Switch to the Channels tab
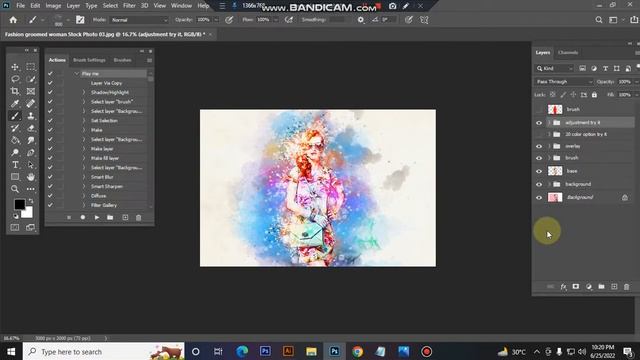The image size is (640, 360). [x=568, y=53]
